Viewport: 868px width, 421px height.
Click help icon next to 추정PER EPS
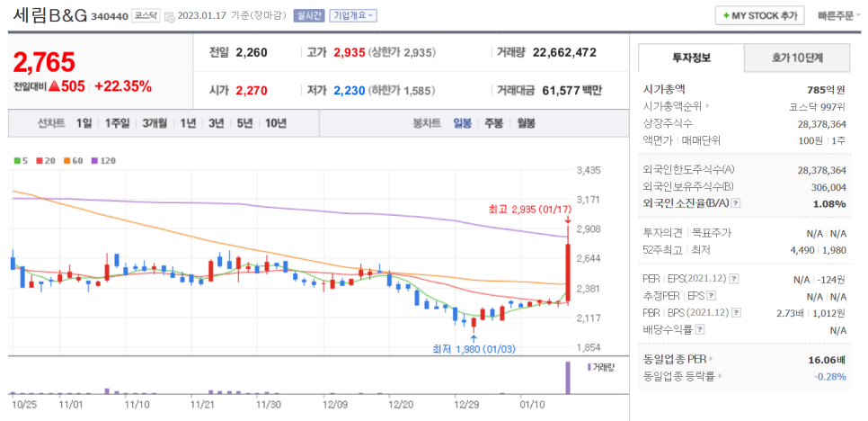point(712,296)
